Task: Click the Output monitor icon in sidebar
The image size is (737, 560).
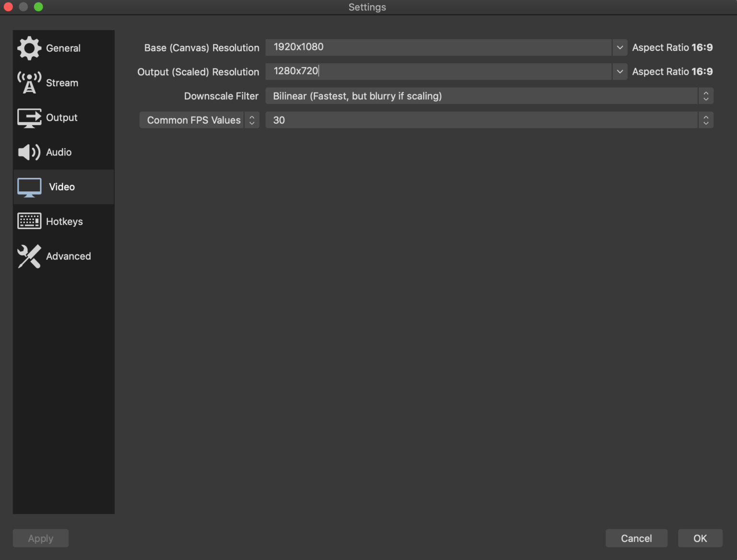Action: pos(29,117)
